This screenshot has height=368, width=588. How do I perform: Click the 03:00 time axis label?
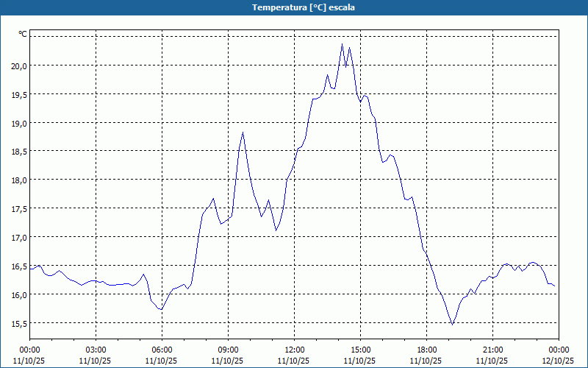(x=96, y=350)
